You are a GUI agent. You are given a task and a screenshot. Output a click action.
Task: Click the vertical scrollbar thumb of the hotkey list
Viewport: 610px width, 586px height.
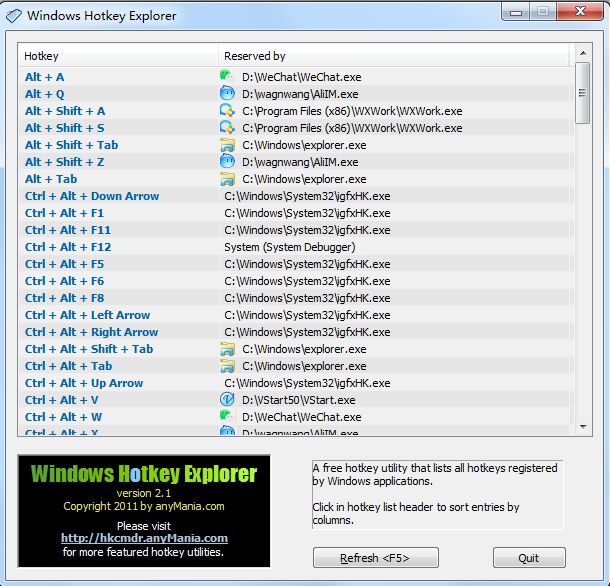pyautogui.click(x=582, y=93)
